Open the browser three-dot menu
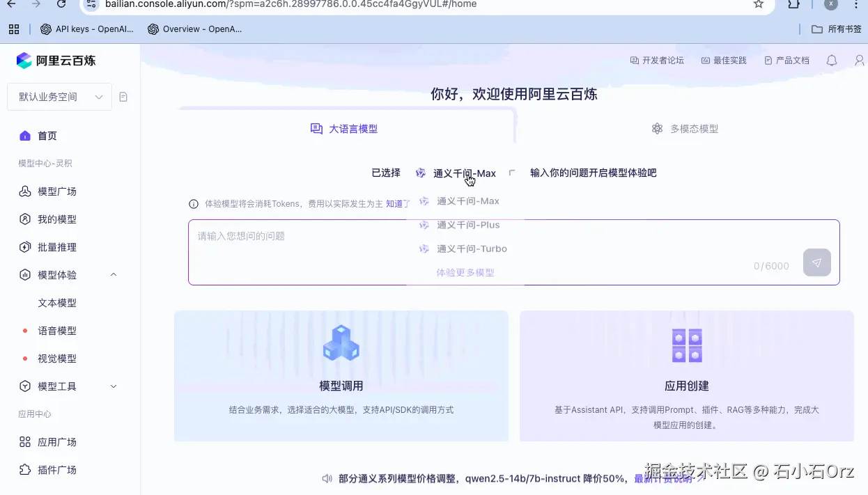Screen dimensions: 868x495 tap(856, 4)
